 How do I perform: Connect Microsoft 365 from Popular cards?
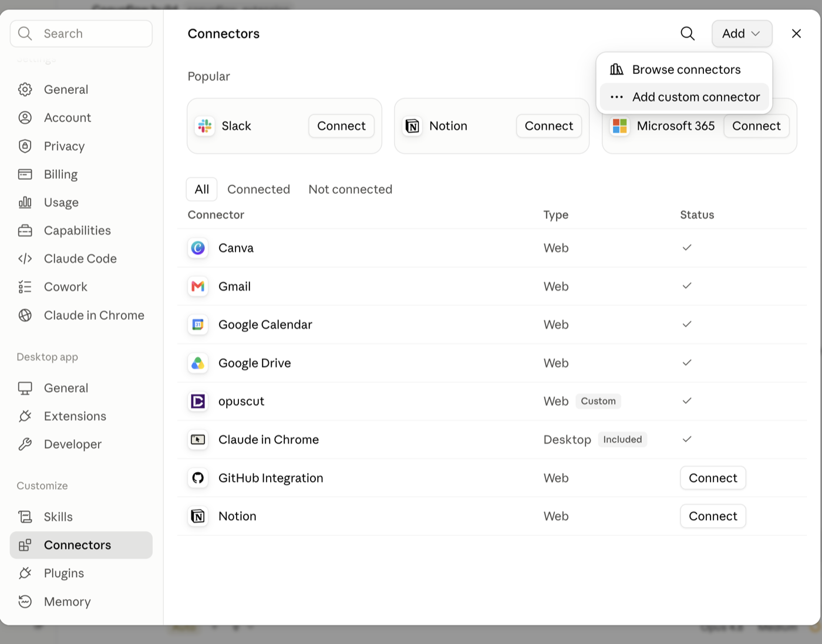pyautogui.click(x=756, y=126)
